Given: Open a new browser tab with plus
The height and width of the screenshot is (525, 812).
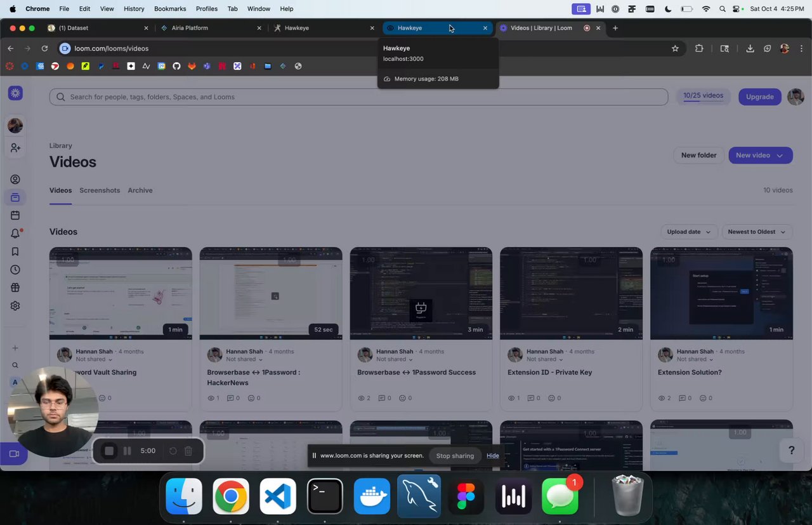Looking at the screenshot, I should (615, 28).
